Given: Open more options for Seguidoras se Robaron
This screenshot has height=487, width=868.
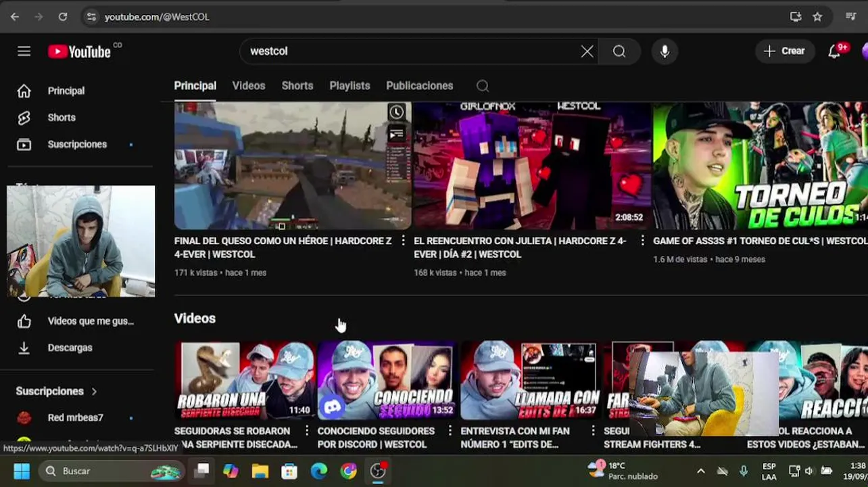Looking at the screenshot, I should (x=307, y=431).
